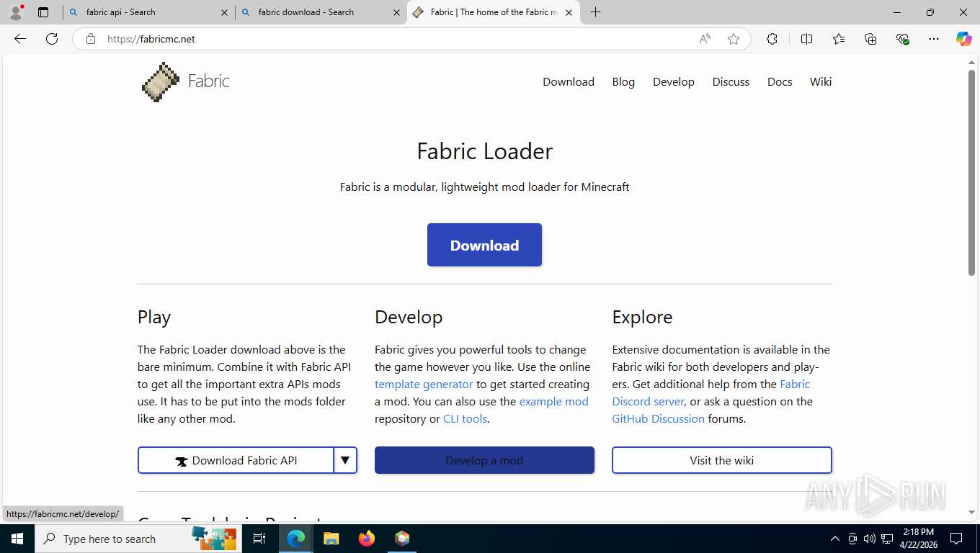Screen dimensions: 980x553
Task: Open the Collections icon
Action: click(x=870, y=39)
